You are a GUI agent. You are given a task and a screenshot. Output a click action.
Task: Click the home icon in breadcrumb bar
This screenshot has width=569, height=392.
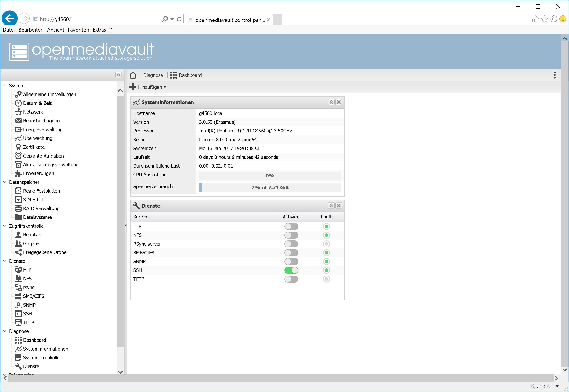pos(133,75)
